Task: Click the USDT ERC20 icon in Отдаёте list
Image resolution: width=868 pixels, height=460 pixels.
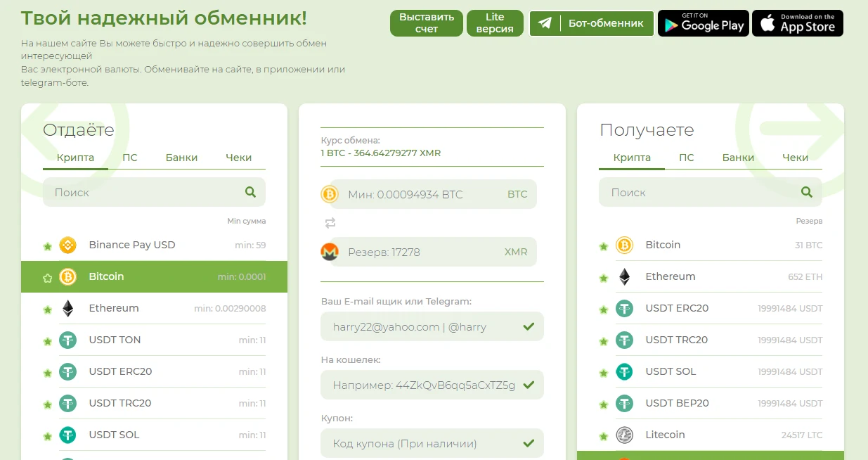Action: pos(68,371)
